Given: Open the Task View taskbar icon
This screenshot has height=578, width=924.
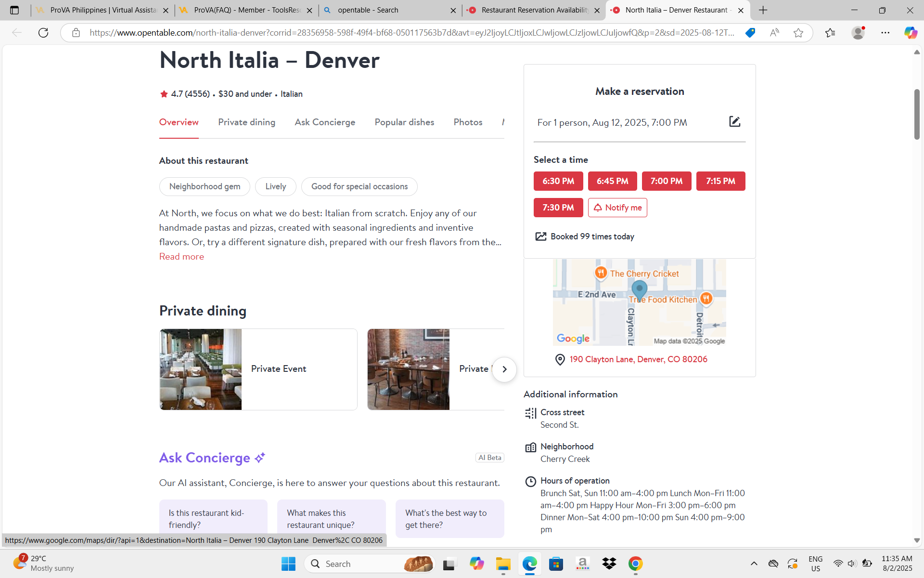Looking at the screenshot, I should (449, 564).
